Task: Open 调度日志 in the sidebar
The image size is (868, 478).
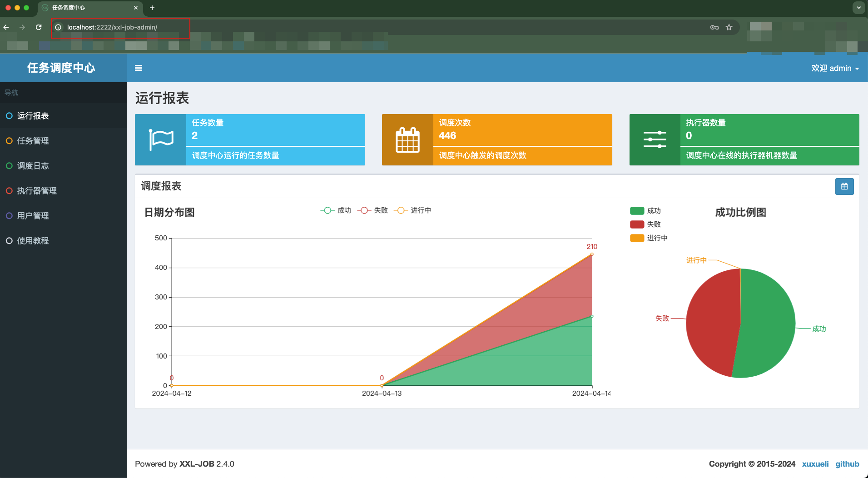Action: point(63,166)
